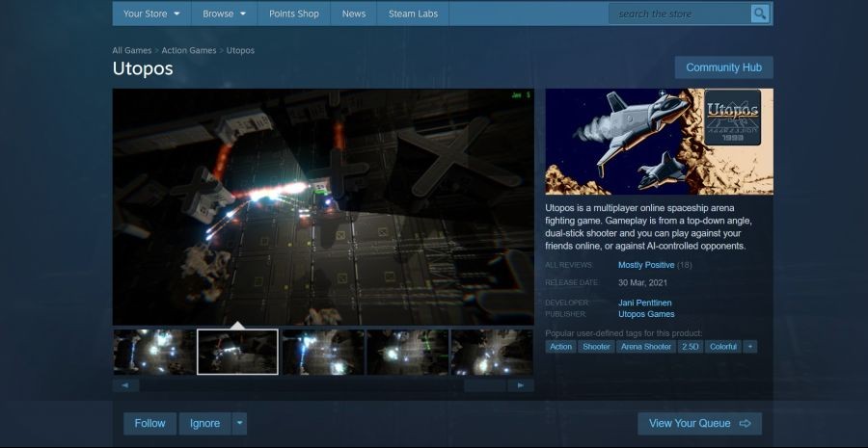868x448 pixels.
Task: Click the review count '(18)'
Action: pos(685,265)
